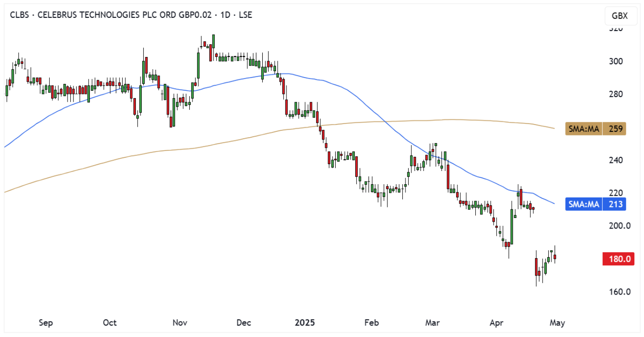Click the 300 price axis label
The width and height of the screenshot is (644, 337).
pyautogui.click(x=616, y=62)
